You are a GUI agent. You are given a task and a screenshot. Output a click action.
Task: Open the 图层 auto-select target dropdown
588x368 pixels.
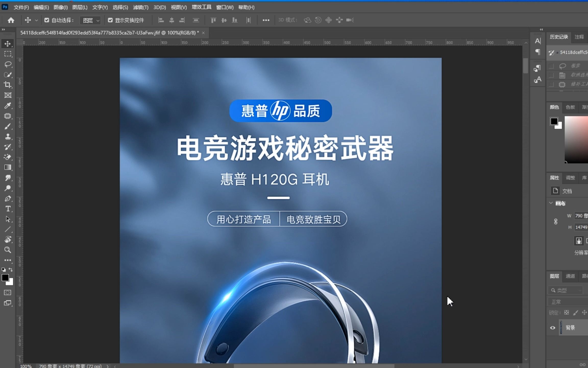point(90,20)
